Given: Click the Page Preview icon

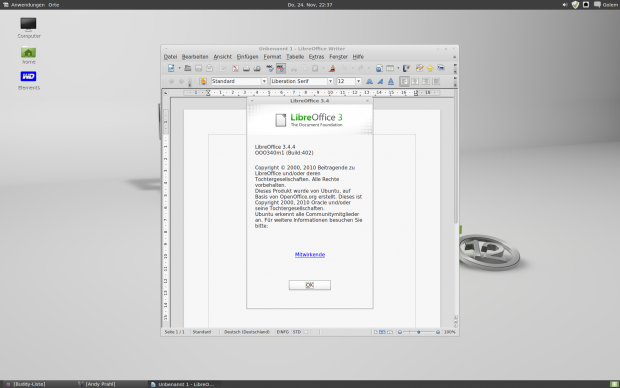Looking at the screenshot, I should point(257,68).
